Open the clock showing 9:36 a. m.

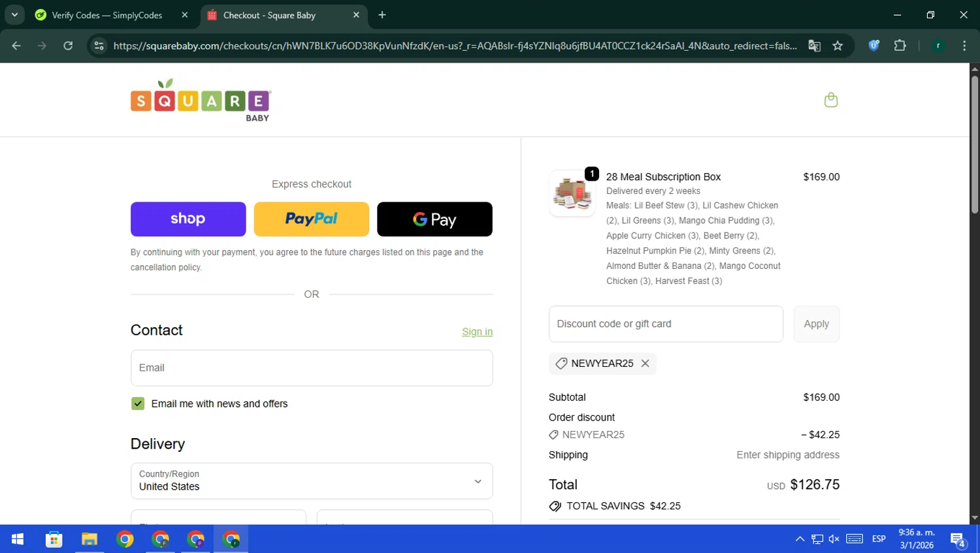(x=917, y=539)
